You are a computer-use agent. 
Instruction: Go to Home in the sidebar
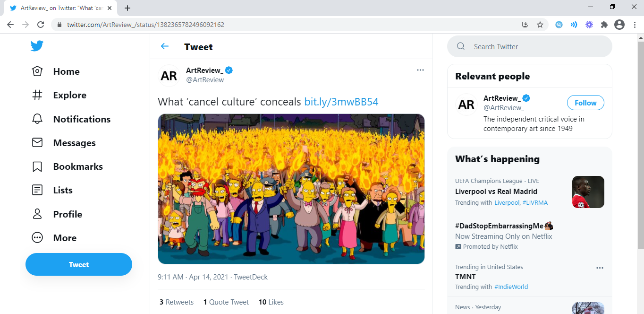pyautogui.click(x=55, y=71)
